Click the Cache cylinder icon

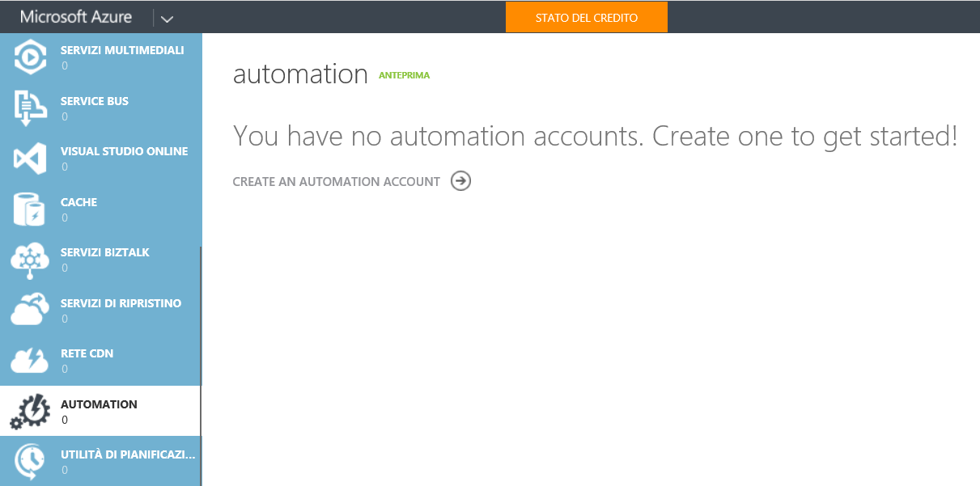[30, 209]
